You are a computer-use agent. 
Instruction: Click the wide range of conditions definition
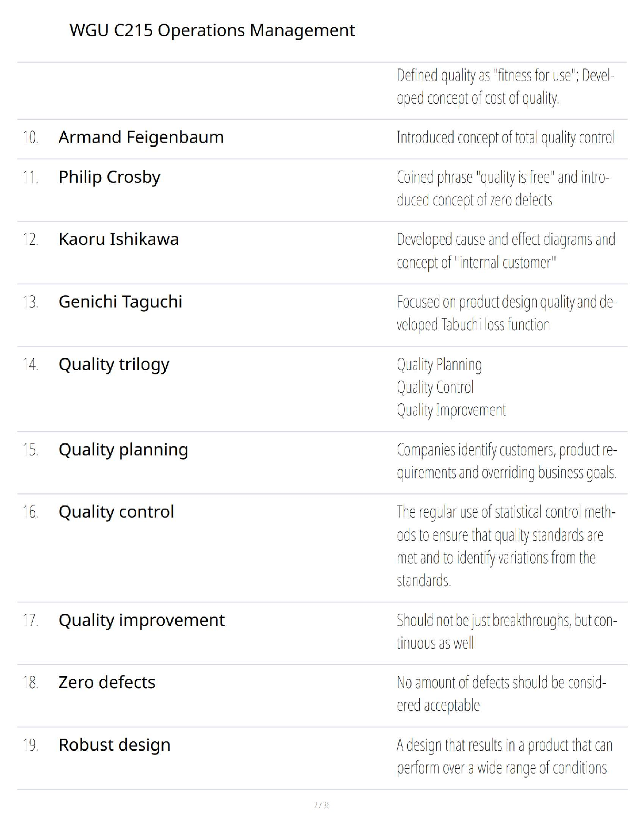click(x=505, y=757)
